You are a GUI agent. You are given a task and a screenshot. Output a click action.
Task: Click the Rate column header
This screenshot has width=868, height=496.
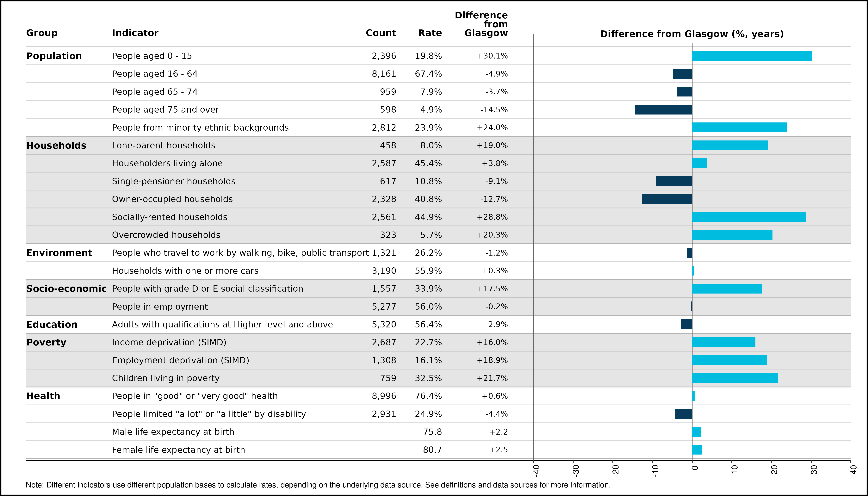(x=430, y=33)
